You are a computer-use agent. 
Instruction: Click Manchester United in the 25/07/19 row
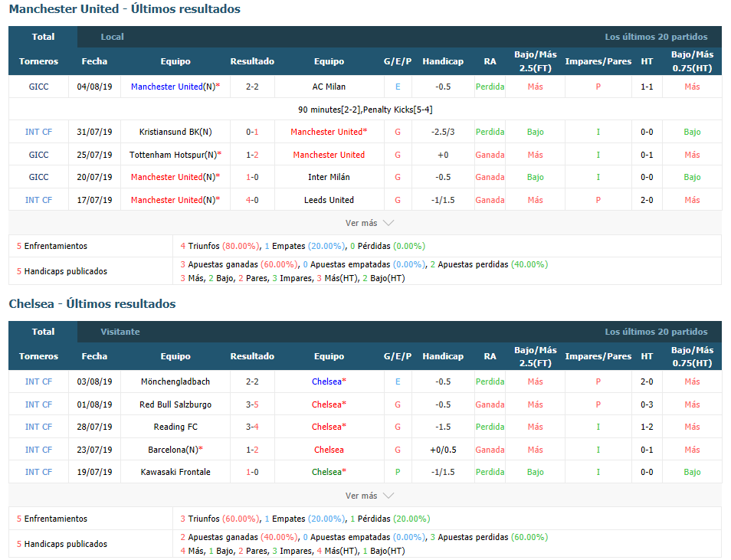(329, 155)
